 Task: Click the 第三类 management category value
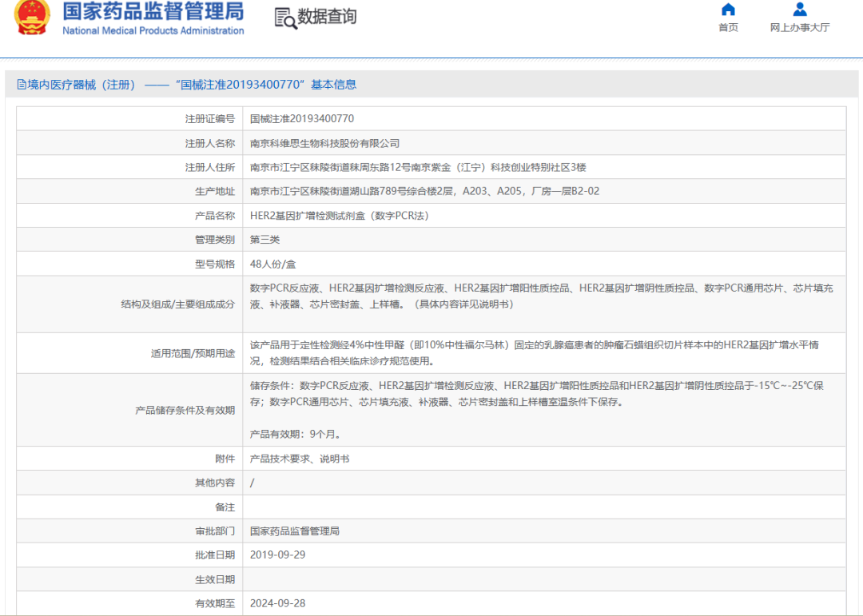point(265,240)
